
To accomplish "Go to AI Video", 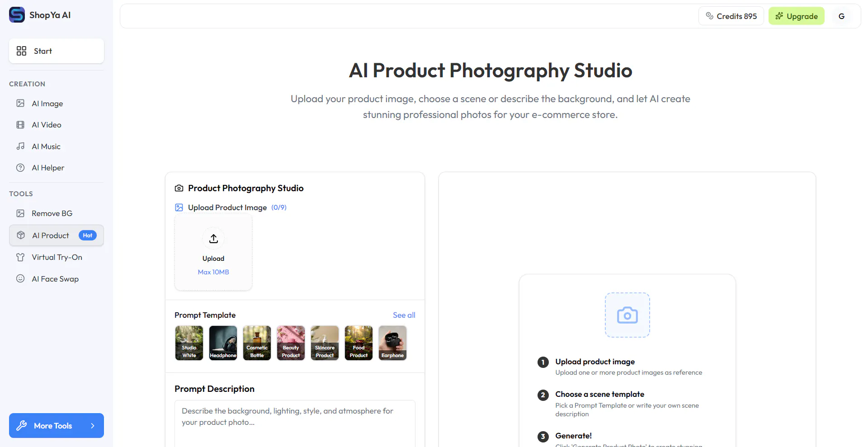I will tap(57, 125).
